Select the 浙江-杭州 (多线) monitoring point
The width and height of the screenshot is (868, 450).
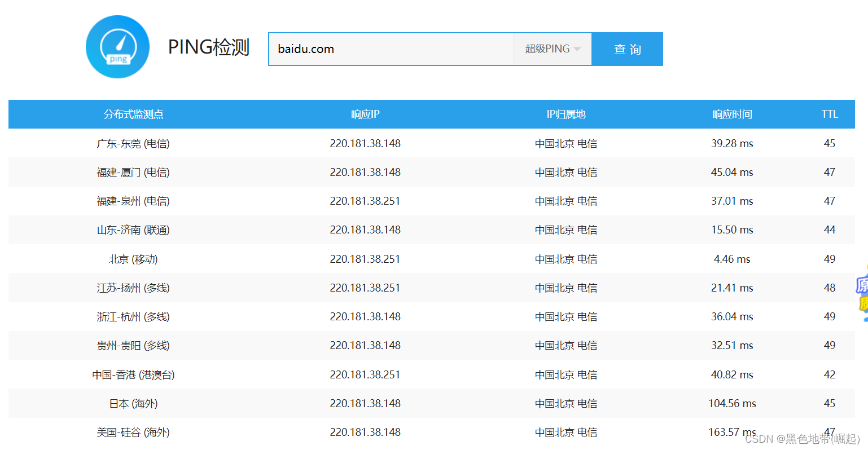click(133, 317)
